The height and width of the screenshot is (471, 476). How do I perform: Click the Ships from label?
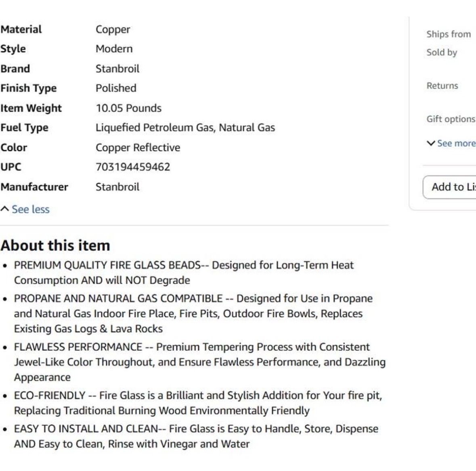pos(449,34)
